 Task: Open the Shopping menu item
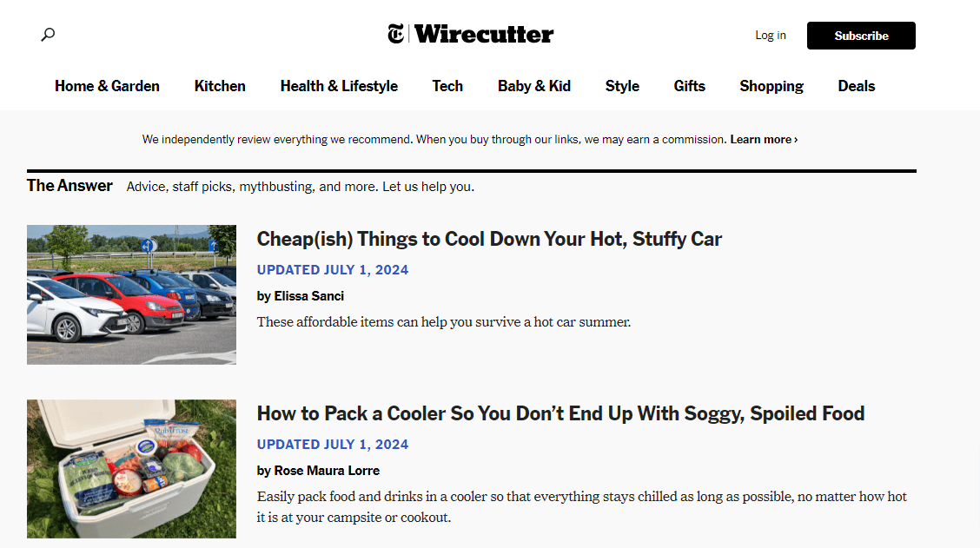click(x=771, y=86)
